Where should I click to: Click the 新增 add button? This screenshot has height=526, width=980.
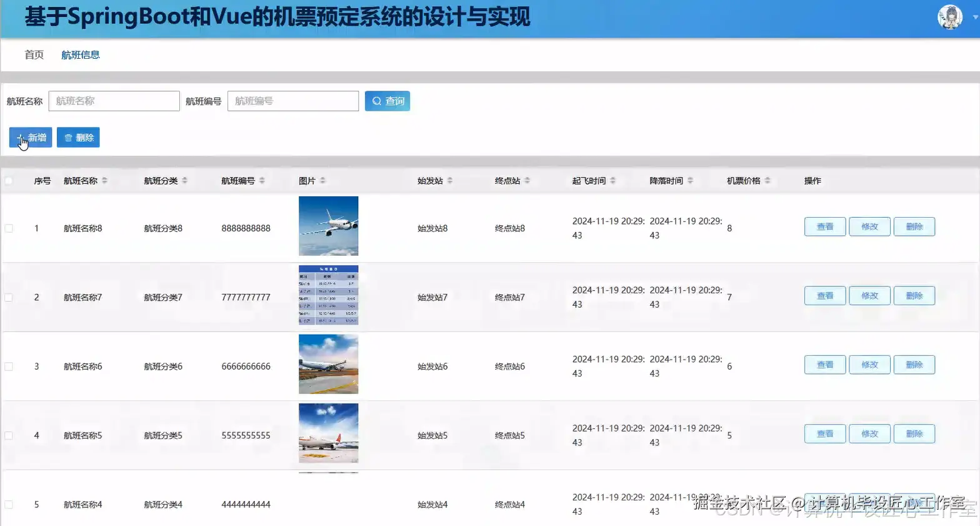click(31, 138)
